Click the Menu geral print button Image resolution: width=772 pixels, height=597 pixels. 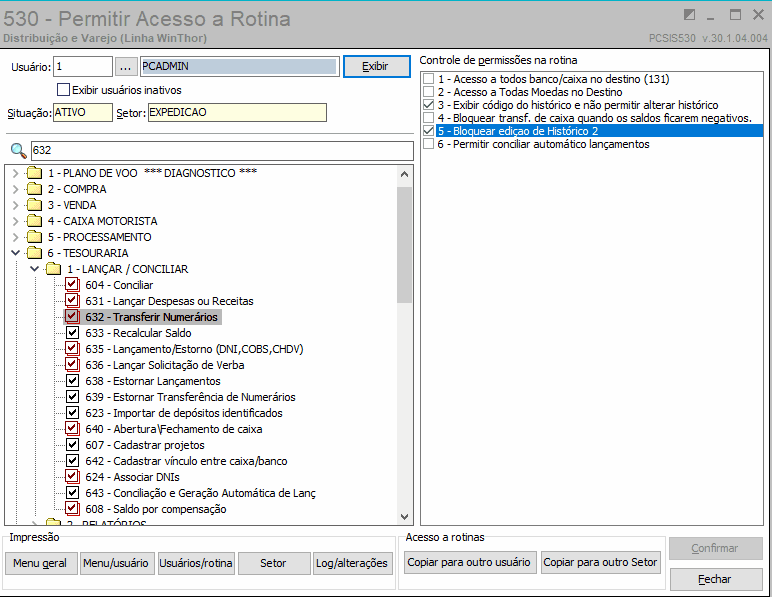[x=41, y=563]
